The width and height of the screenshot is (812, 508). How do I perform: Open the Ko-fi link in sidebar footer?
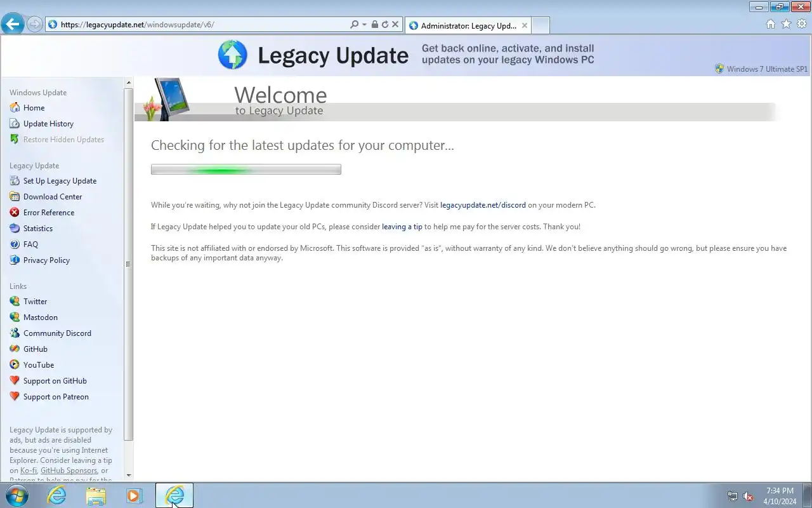[x=29, y=471]
